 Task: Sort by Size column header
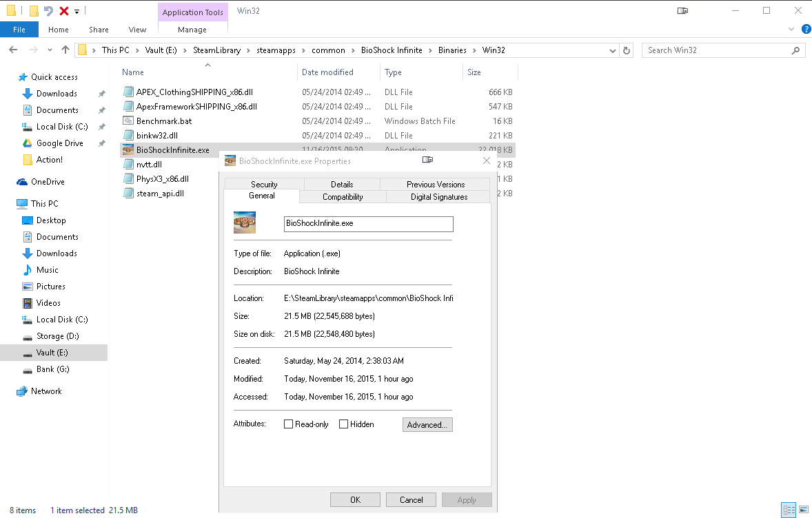490,72
